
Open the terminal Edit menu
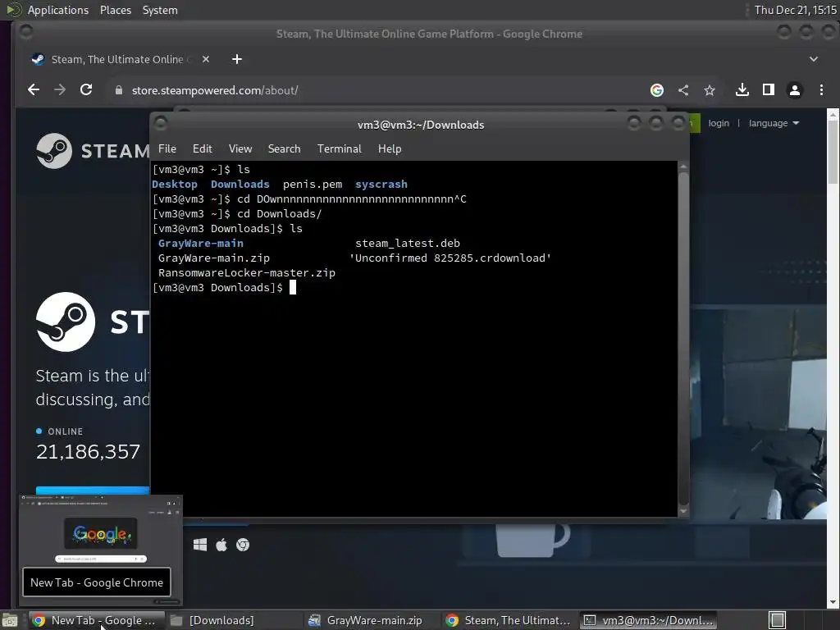(202, 149)
